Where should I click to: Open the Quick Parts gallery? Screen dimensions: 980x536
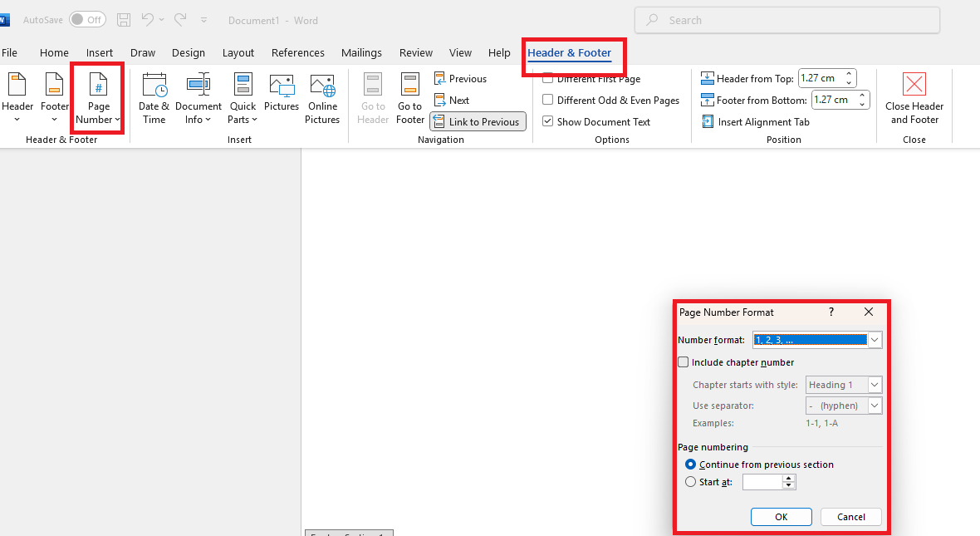(x=243, y=98)
